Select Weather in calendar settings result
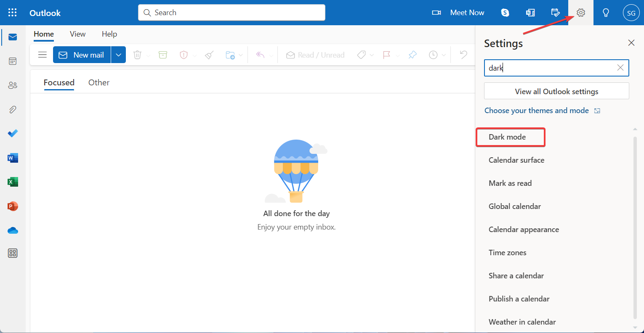Image resolution: width=644 pixels, height=333 pixels. click(522, 322)
